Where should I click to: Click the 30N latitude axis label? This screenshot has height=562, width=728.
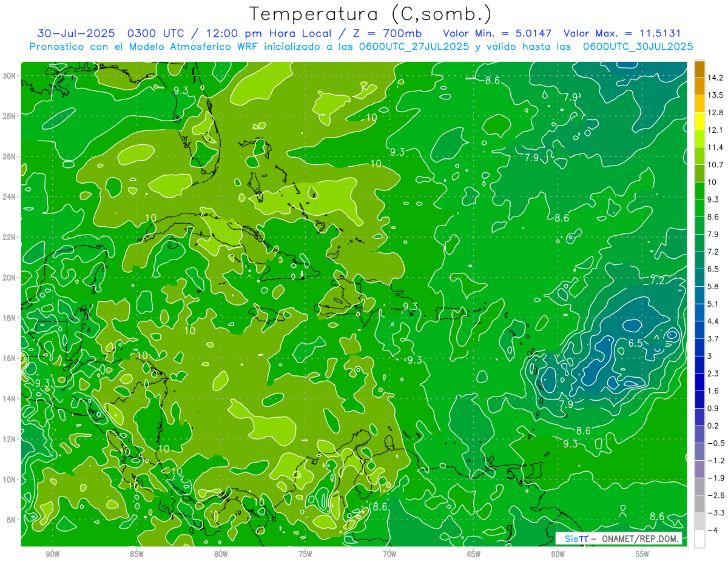[10, 75]
